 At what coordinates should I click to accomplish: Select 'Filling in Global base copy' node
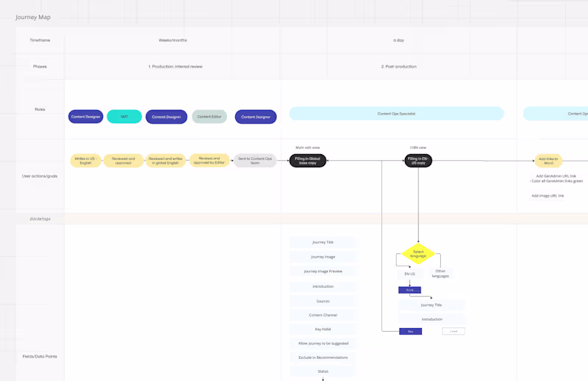tap(307, 161)
